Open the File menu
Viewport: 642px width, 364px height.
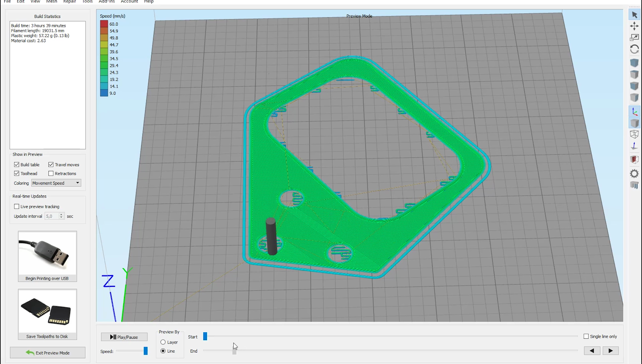(7, 2)
